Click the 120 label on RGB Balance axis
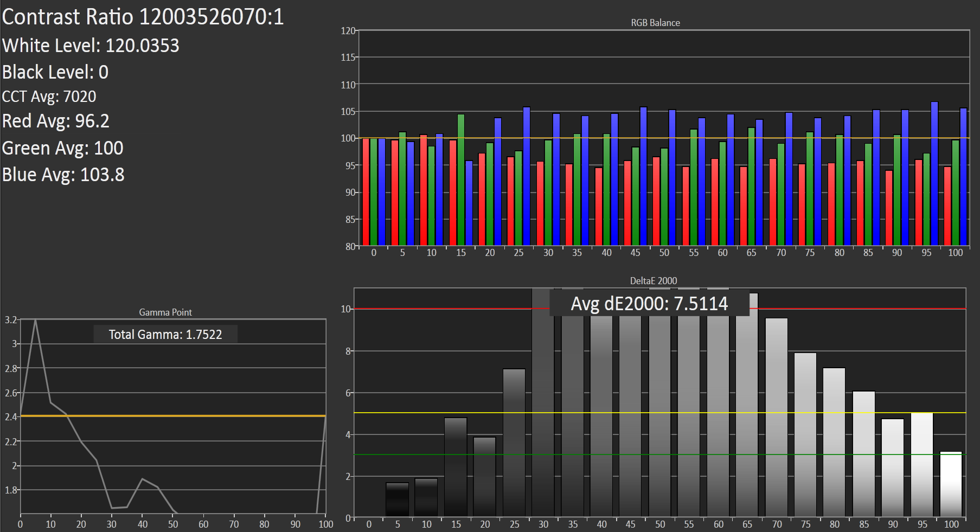The image size is (980, 532). (x=348, y=31)
